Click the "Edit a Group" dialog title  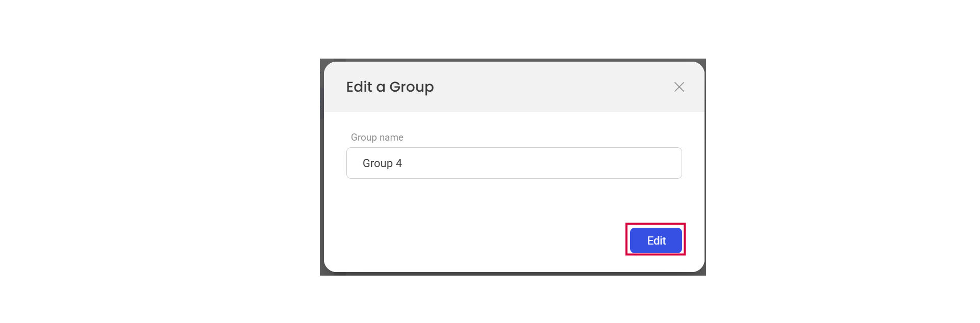(x=390, y=87)
